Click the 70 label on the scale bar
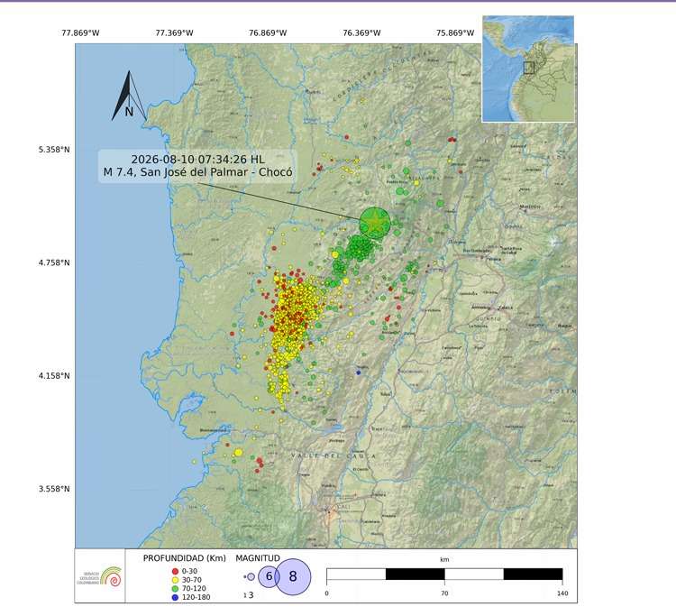 click(x=444, y=593)
